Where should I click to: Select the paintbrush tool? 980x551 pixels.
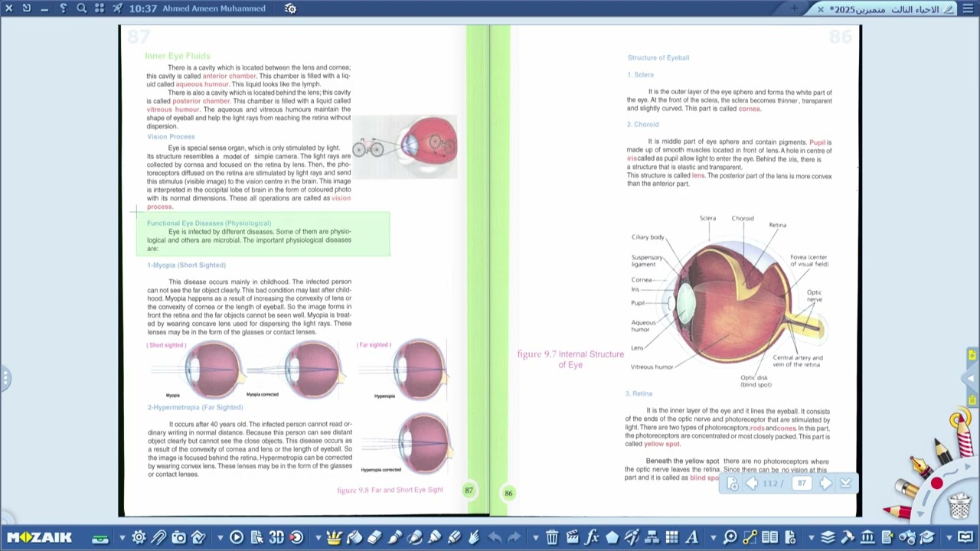[394, 537]
